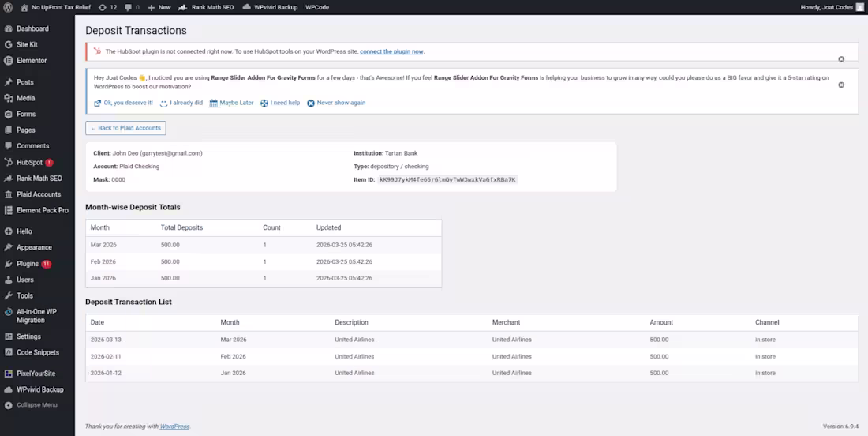Screen dimensions: 868x436
Task: Select the Maybe Later option
Action: point(231,103)
